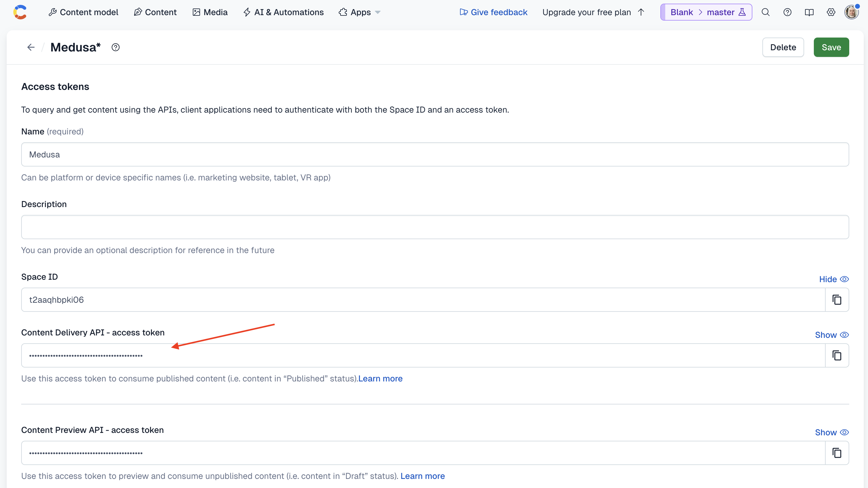Hide the Space ID value
Screen dimensions: 868x488
point(833,279)
